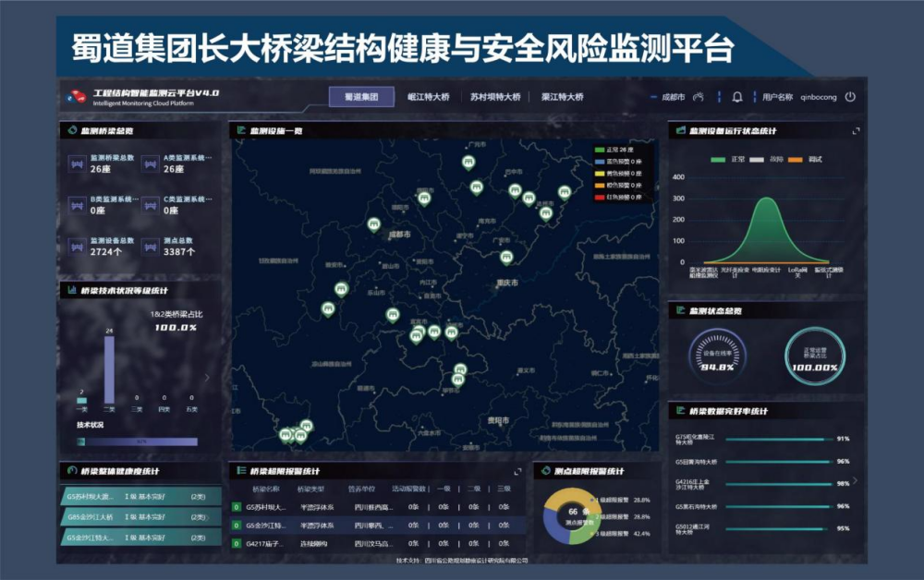
Task: Click the 监测设备总数 device icon
Action: [76, 246]
